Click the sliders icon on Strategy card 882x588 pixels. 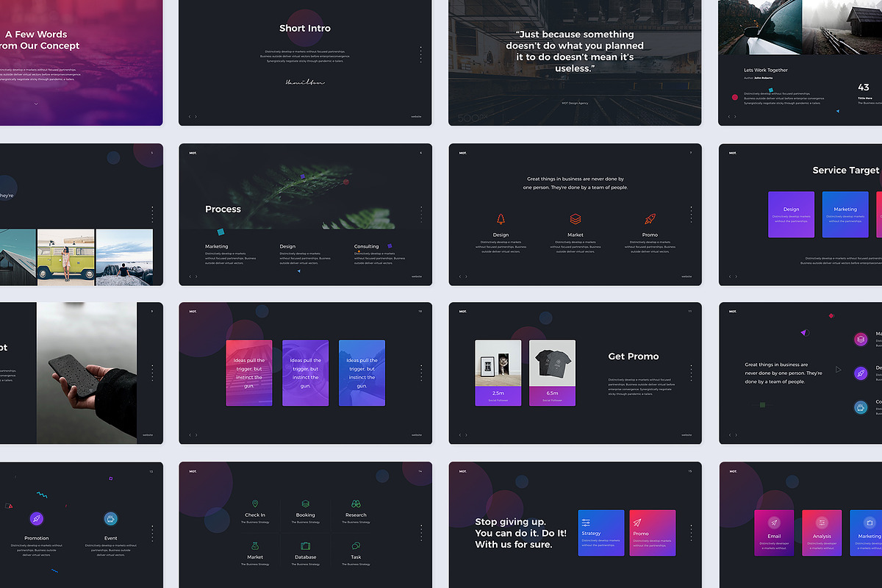coord(586,522)
